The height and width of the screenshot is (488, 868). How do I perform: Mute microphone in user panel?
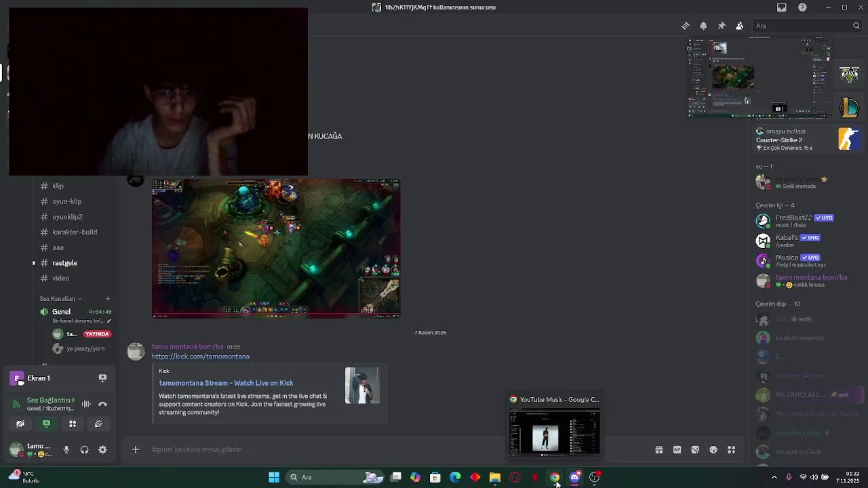pos(66,449)
